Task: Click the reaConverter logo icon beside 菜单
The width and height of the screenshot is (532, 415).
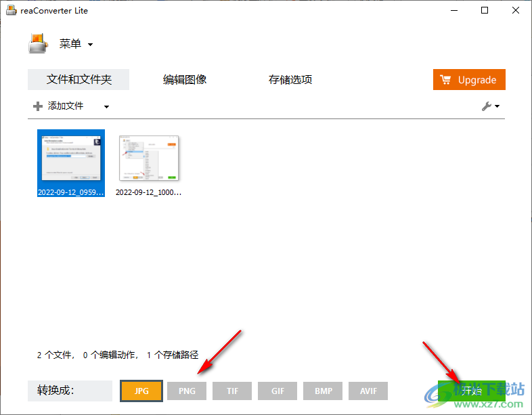Action: point(38,43)
